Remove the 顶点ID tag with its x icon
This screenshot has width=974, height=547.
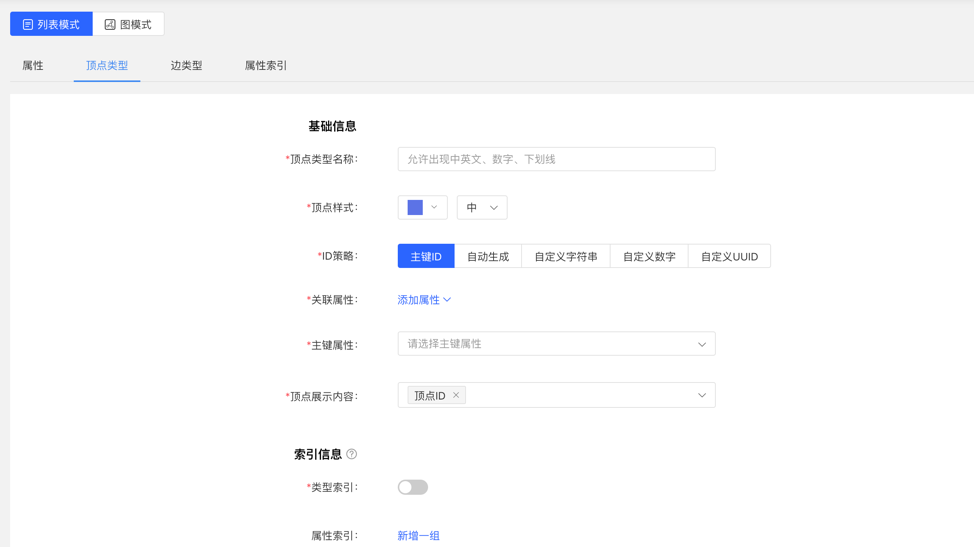click(x=456, y=396)
